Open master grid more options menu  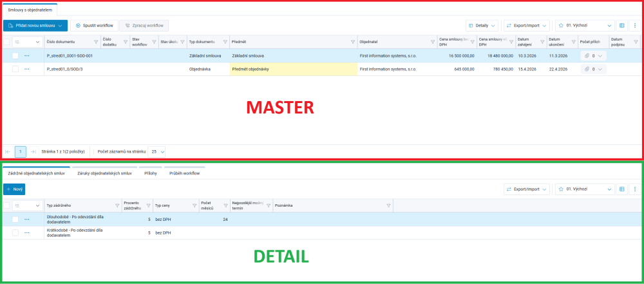point(636,26)
